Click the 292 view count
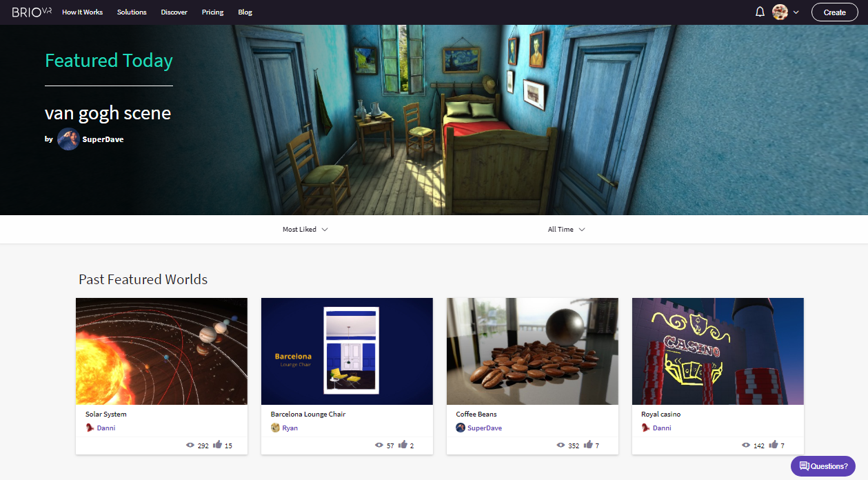 (x=203, y=446)
